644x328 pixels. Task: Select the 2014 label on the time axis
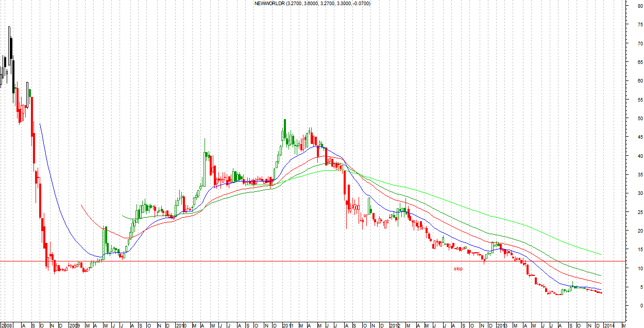[x=608, y=325]
